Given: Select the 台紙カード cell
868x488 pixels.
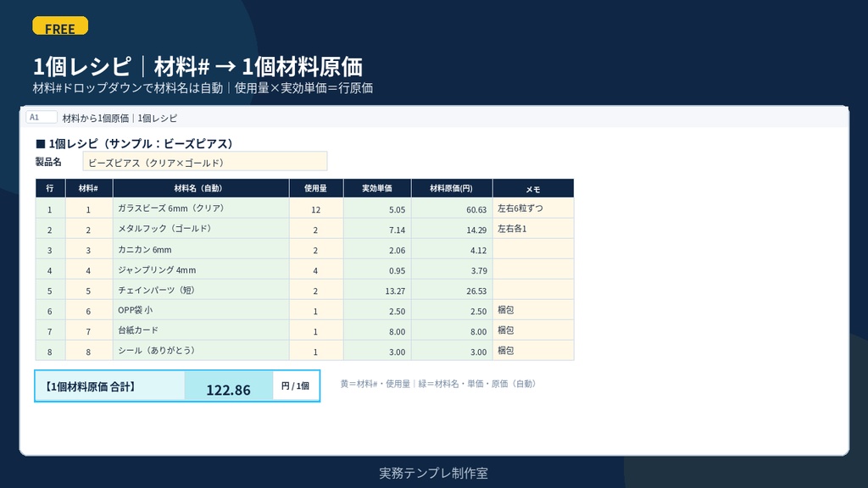Looking at the screenshot, I should point(200,330).
